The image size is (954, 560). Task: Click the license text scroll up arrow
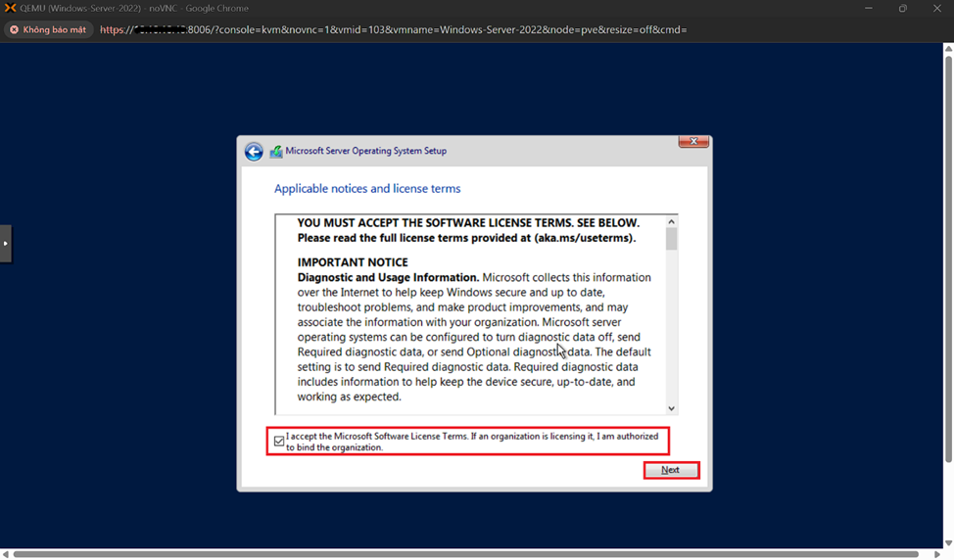coord(671,222)
